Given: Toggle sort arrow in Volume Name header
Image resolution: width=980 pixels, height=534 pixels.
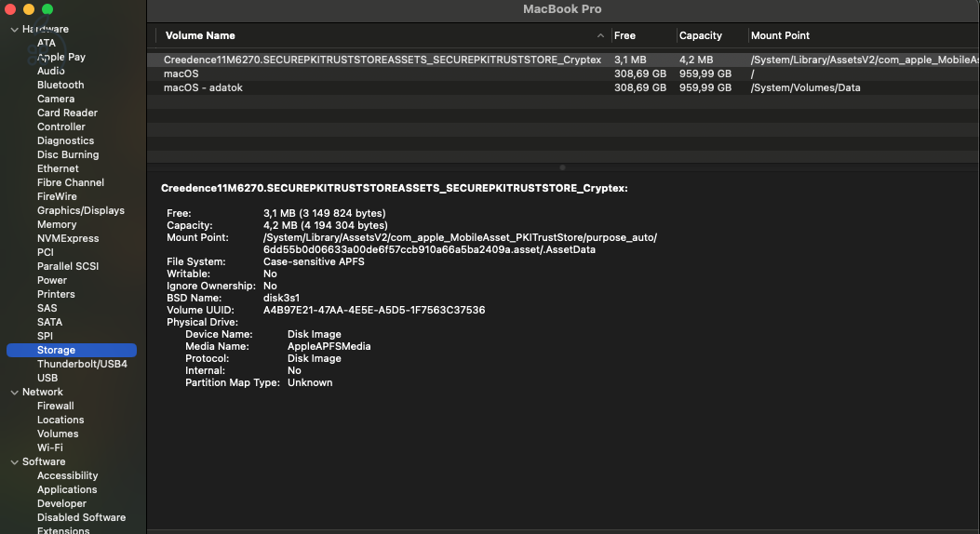Looking at the screenshot, I should pos(600,35).
